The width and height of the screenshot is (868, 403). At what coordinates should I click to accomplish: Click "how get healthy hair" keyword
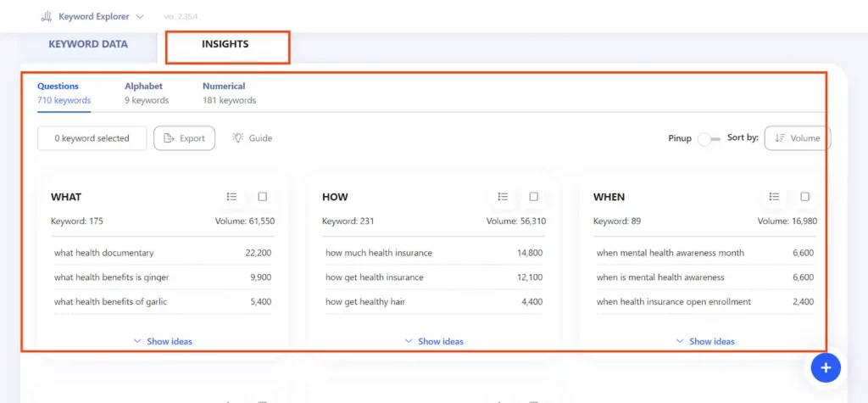(364, 301)
